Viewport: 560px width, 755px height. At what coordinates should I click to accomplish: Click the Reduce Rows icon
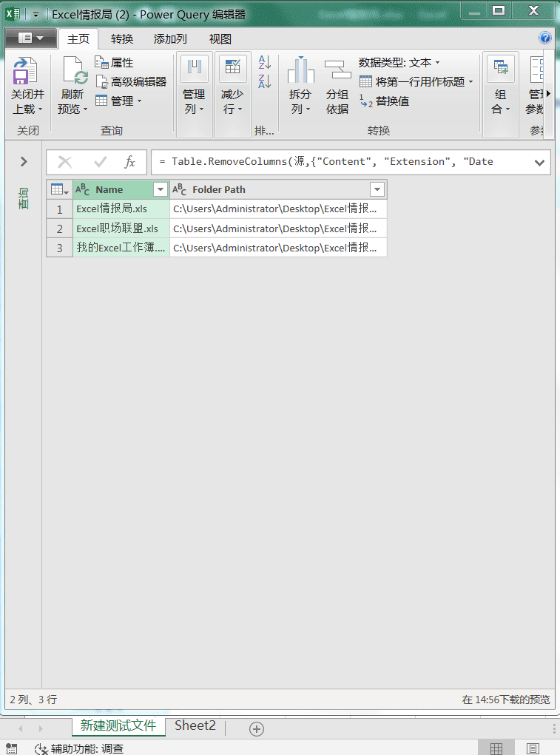232,69
